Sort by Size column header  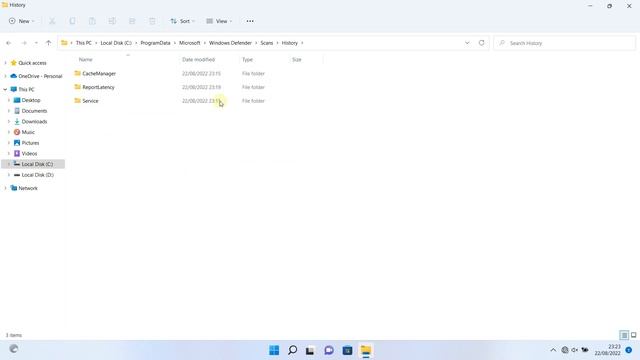click(x=297, y=60)
